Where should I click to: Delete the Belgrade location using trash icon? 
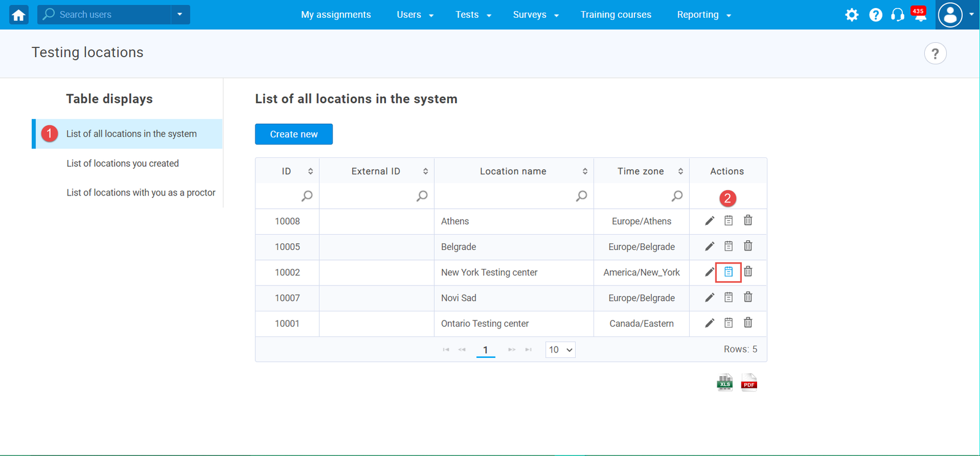pos(748,246)
